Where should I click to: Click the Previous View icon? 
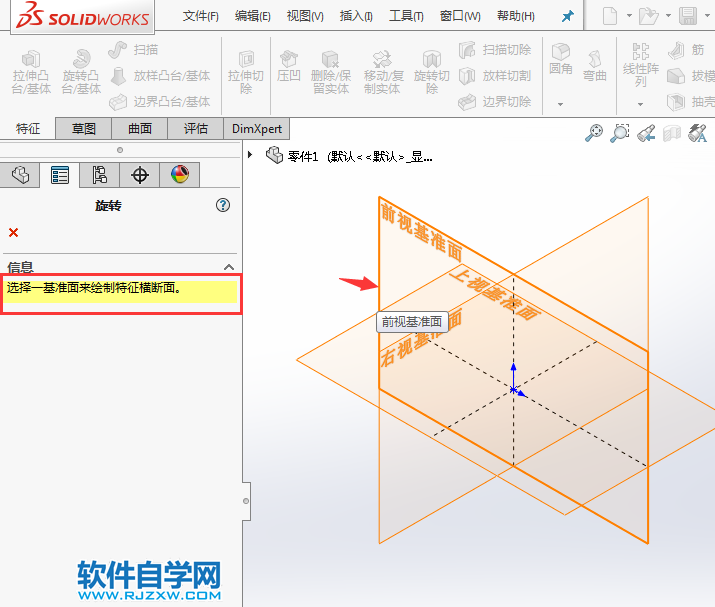click(646, 133)
